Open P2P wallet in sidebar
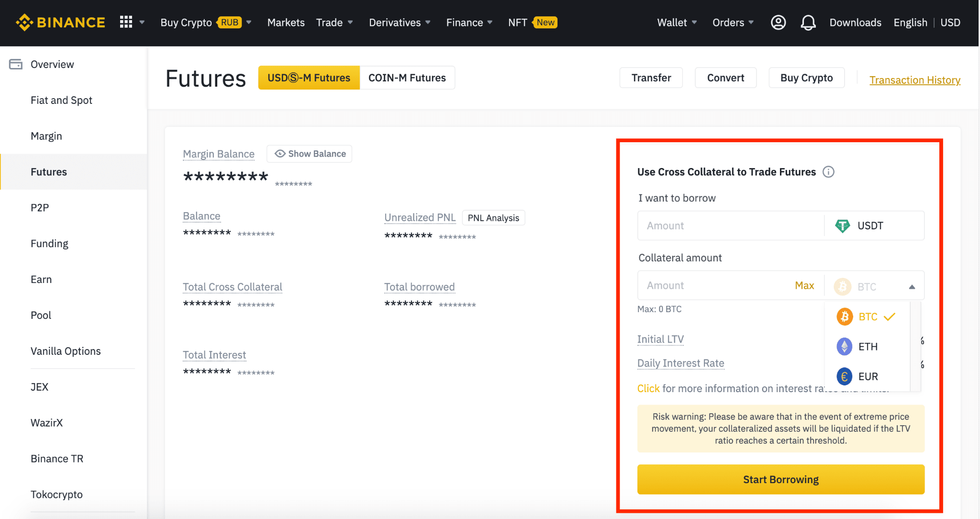 pos(40,208)
